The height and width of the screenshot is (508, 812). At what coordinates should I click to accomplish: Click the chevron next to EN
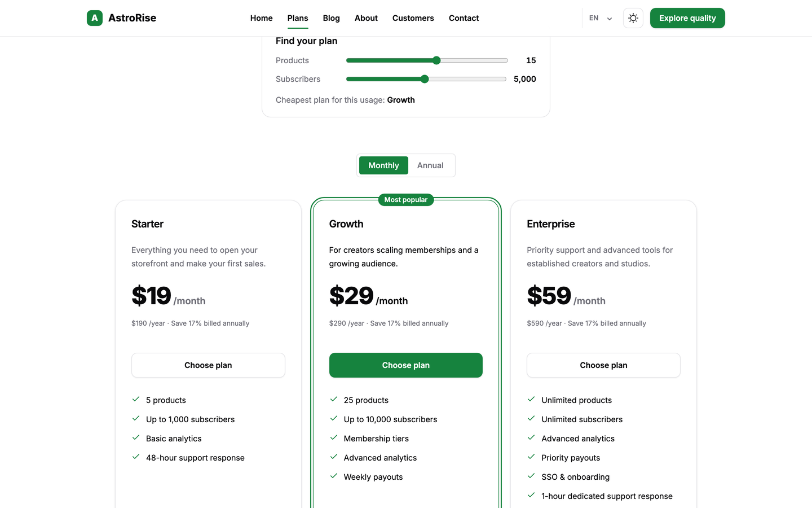point(610,19)
